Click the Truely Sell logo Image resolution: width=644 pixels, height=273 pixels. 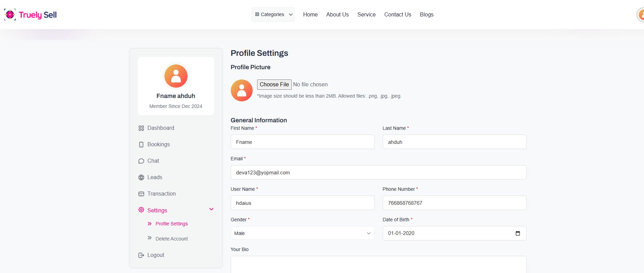coord(30,15)
